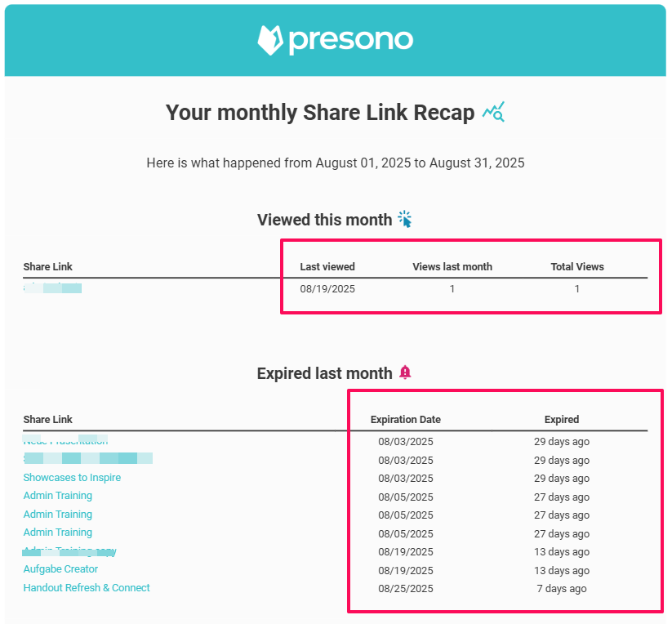
Task: Click the Views last month column header
Action: click(x=452, y=267)
